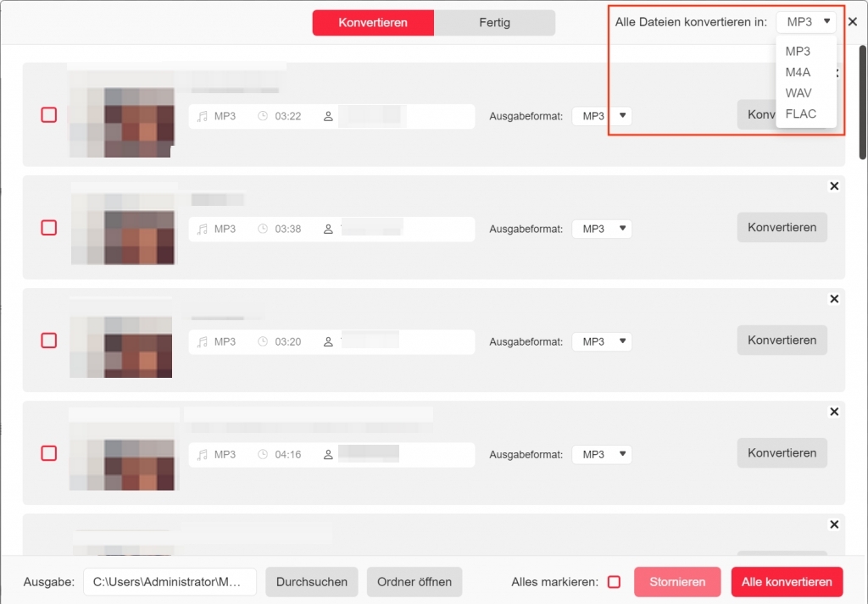Click the artist person icon of 03:20 track
The width and height of the screenshot is (868, 604).
point(328,342)
